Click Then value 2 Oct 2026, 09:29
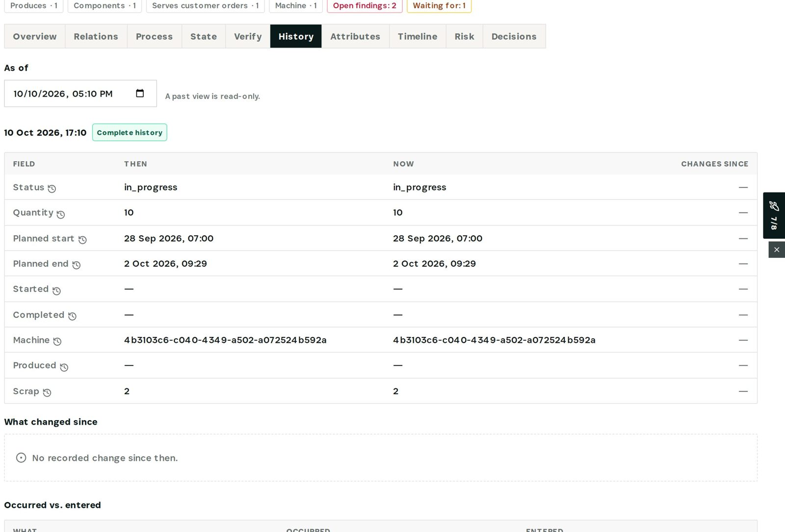This screenshot has width=785, height=532. (165, 264)
